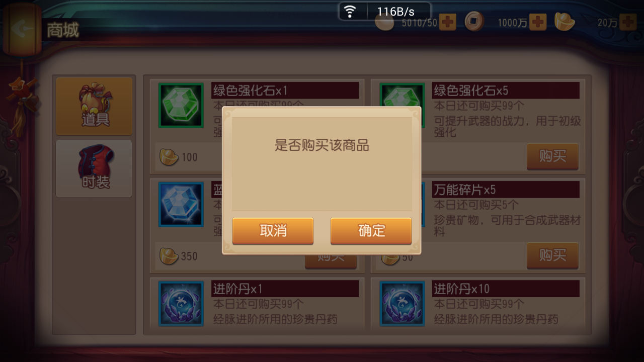
Task: Tap the gold ingot icon in top bar
Action: pos(565,22)
